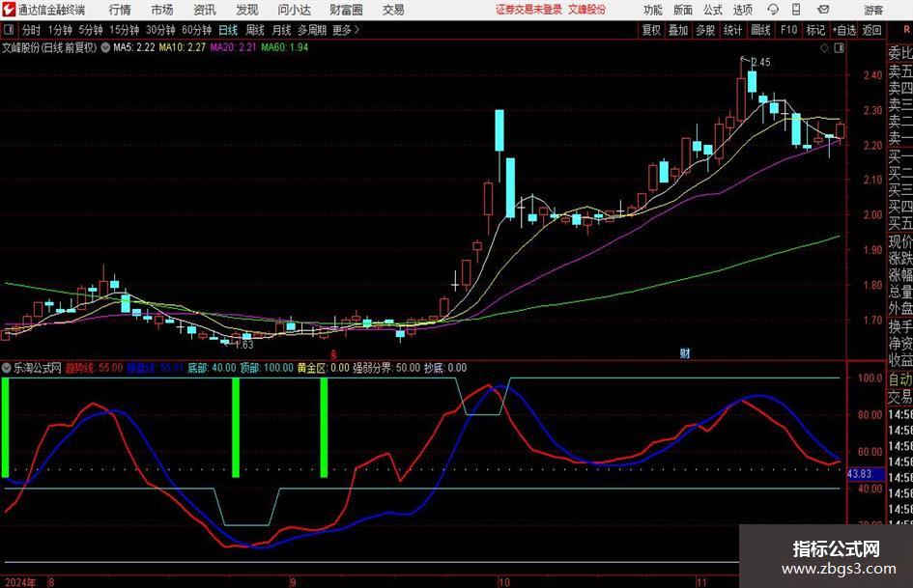
Task: Open the 功能 menu
Action: 653,10
